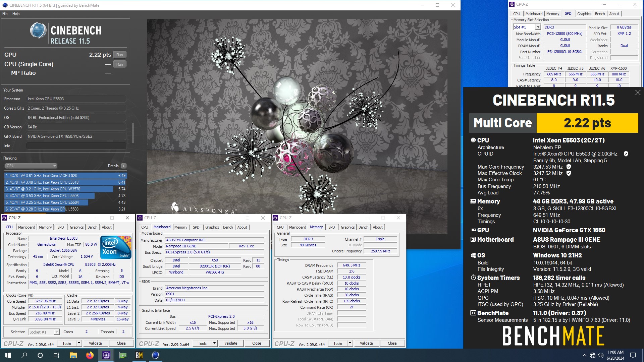This screenshot has height=362, width=644.
Task: Click DRAM Frequency value 649.5 MHz
Action: 351,265
